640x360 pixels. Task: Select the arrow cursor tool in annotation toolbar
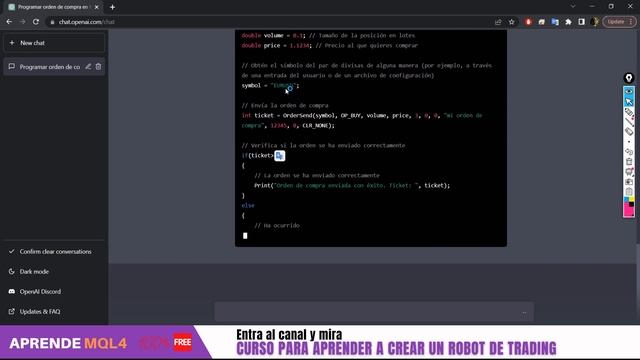click(629, 101)
